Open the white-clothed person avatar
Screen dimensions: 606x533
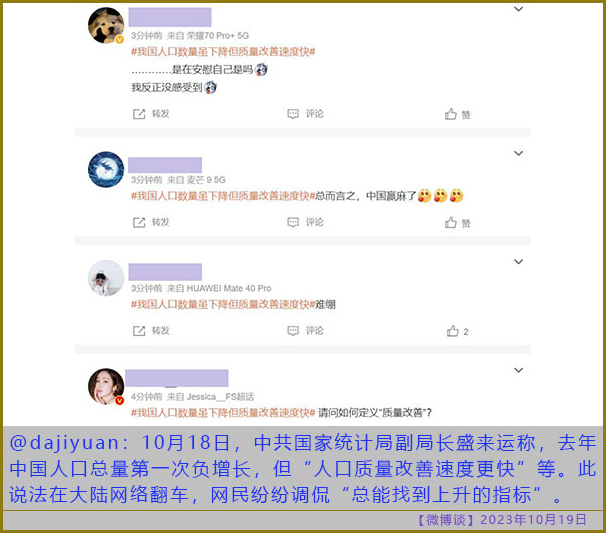(x=106, y=278)
